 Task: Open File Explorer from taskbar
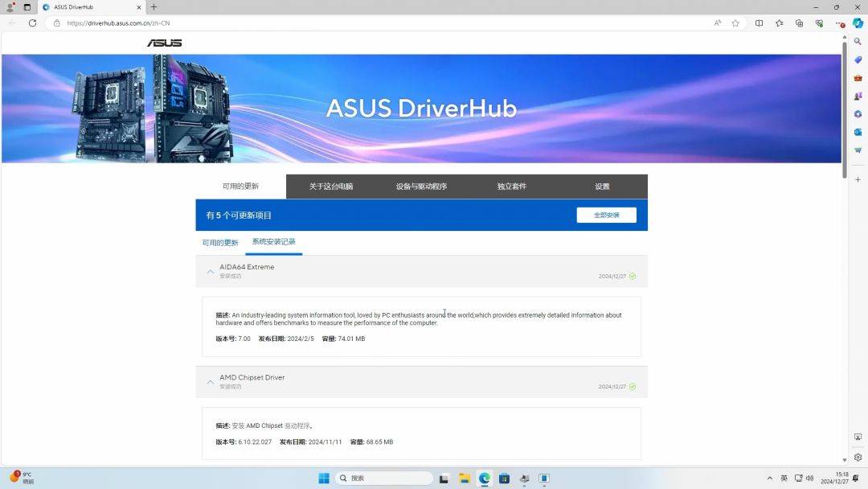pos(464,478)
